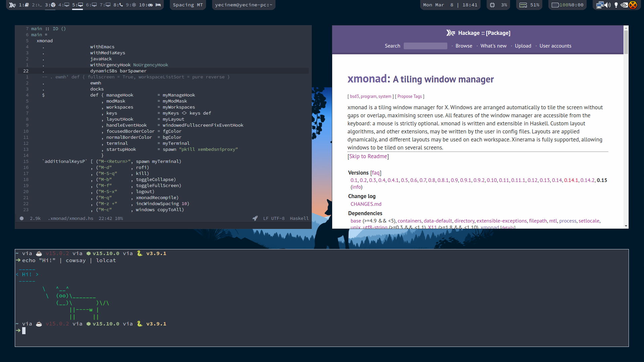Image resolution: width=644 pixels, height=362 pixels.
Task: Open What's new on Hackage
Action: 493,46
